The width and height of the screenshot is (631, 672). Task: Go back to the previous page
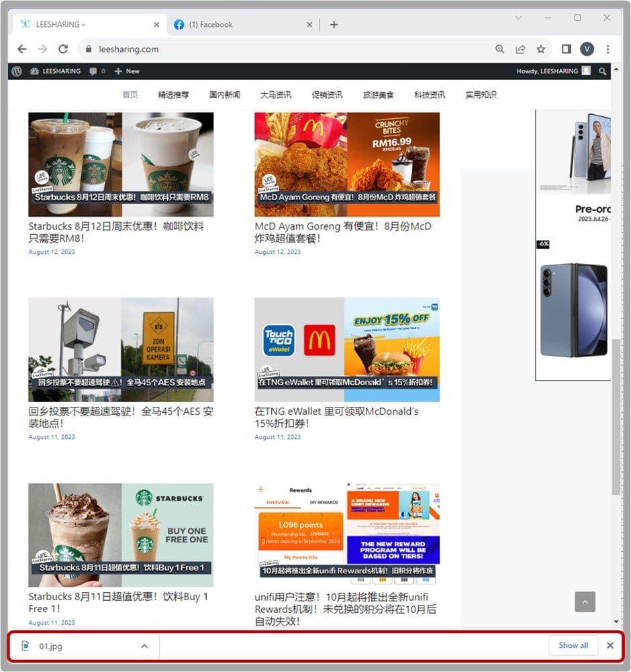pyautogui.click(x=22, y=49)
